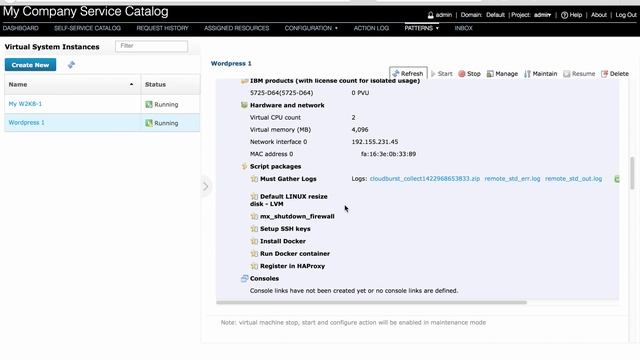Click the refresh icon beside Create New
The height and width of the screenshot is (360, 640).
coord(71,64)
